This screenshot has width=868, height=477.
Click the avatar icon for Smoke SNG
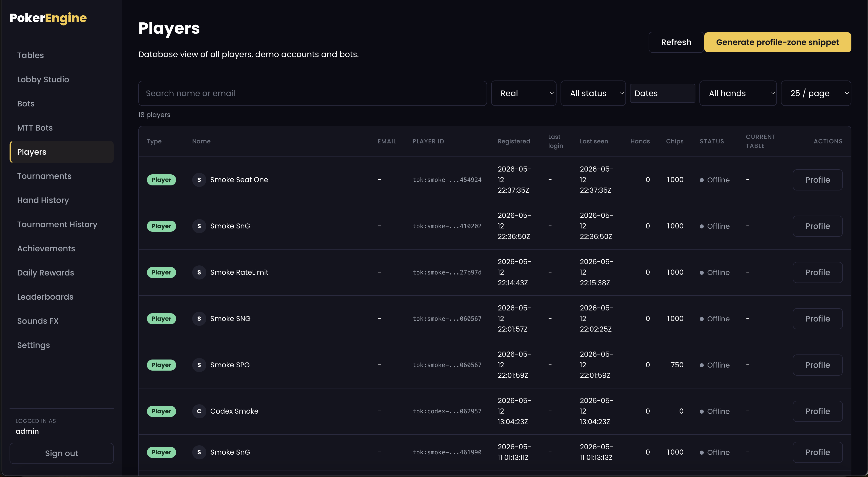tap(199, 319)
